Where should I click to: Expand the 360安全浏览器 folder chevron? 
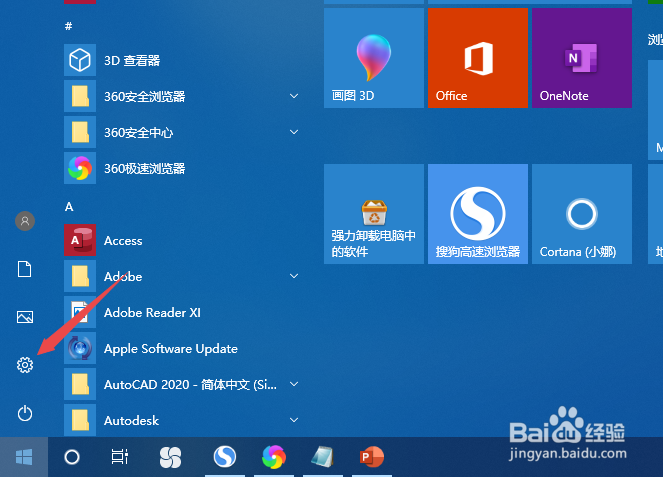pos(294,96)
